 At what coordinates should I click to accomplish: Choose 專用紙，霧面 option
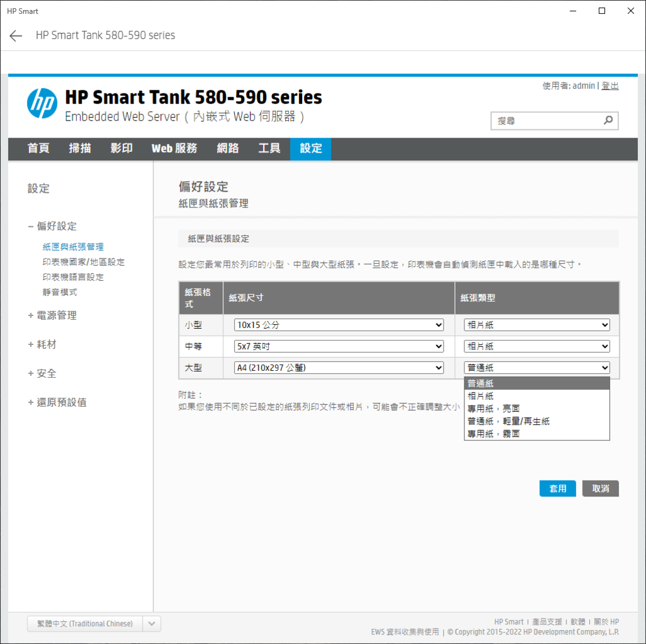click(x=537, y=434)
